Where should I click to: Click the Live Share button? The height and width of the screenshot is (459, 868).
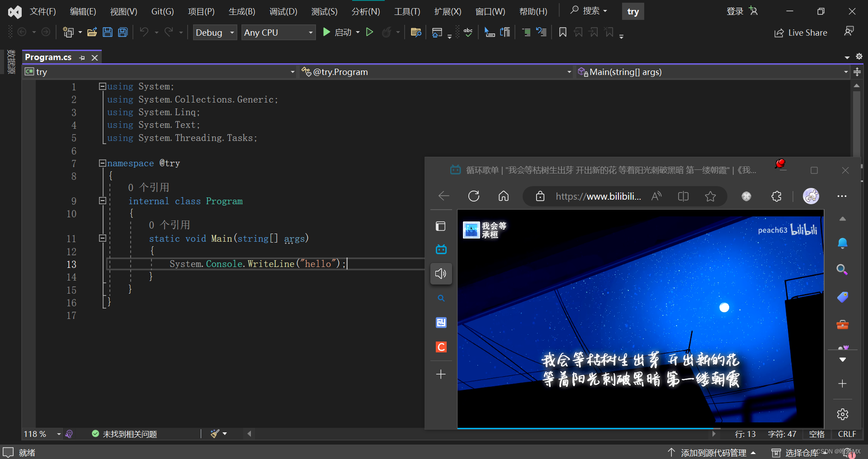pos(801,33)
